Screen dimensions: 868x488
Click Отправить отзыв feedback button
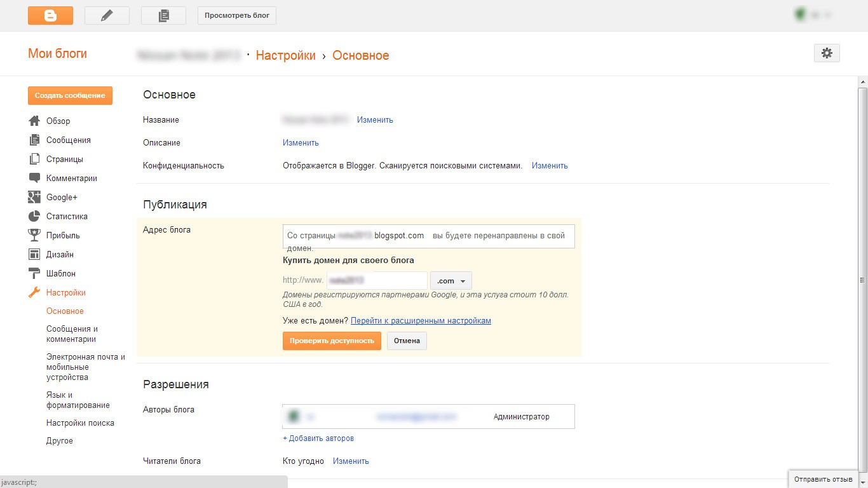(x=823, y=479)
